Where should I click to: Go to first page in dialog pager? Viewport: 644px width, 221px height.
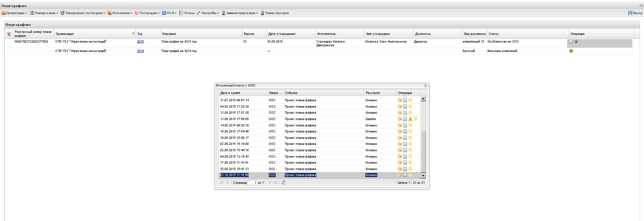point(222,183)
